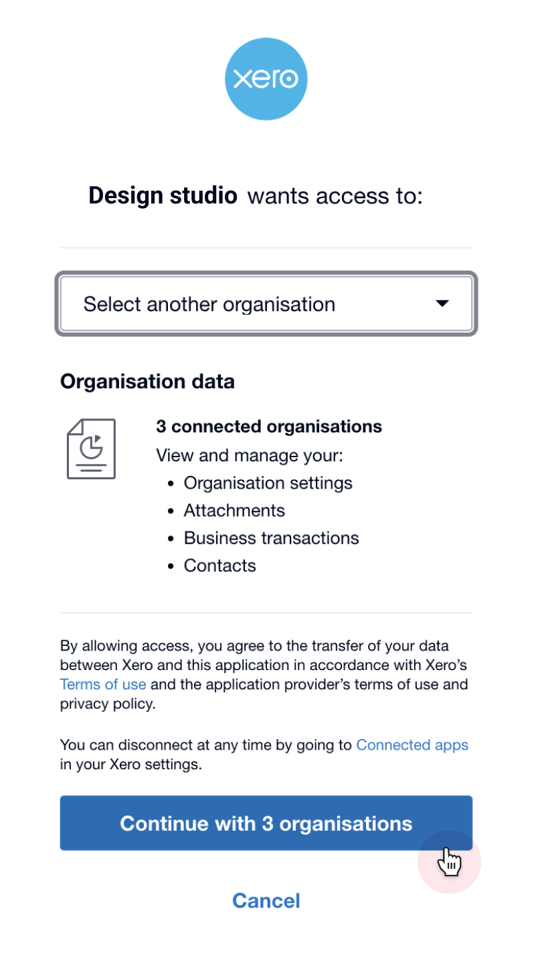Open the "Select another organisation" combo box
The image size is (550, 980).
[x=266, y=305]
